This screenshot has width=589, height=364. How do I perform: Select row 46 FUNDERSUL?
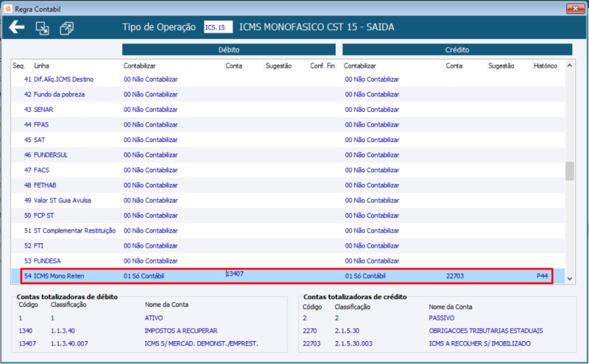click(288, 154)
